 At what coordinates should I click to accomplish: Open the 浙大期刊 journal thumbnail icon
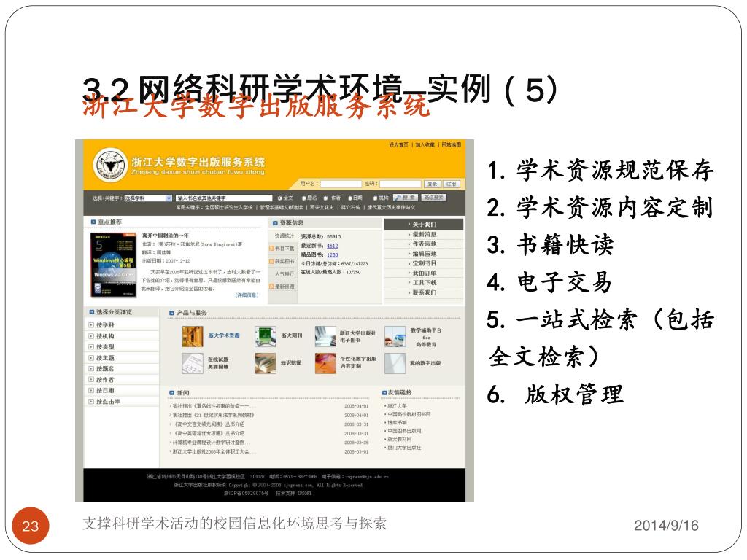point(266,336)
